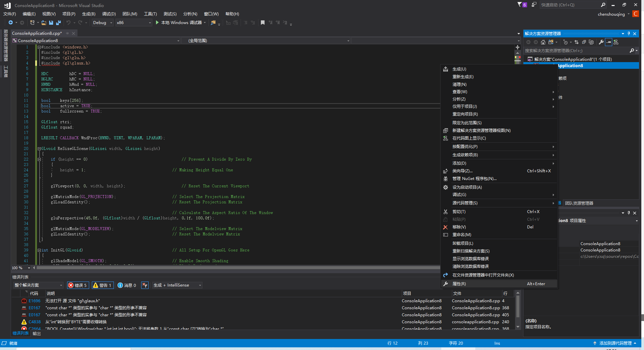Open the Build + IntelliSense dropdown
The height and width of the screenshot is (350, 644).
click(177, 285)
